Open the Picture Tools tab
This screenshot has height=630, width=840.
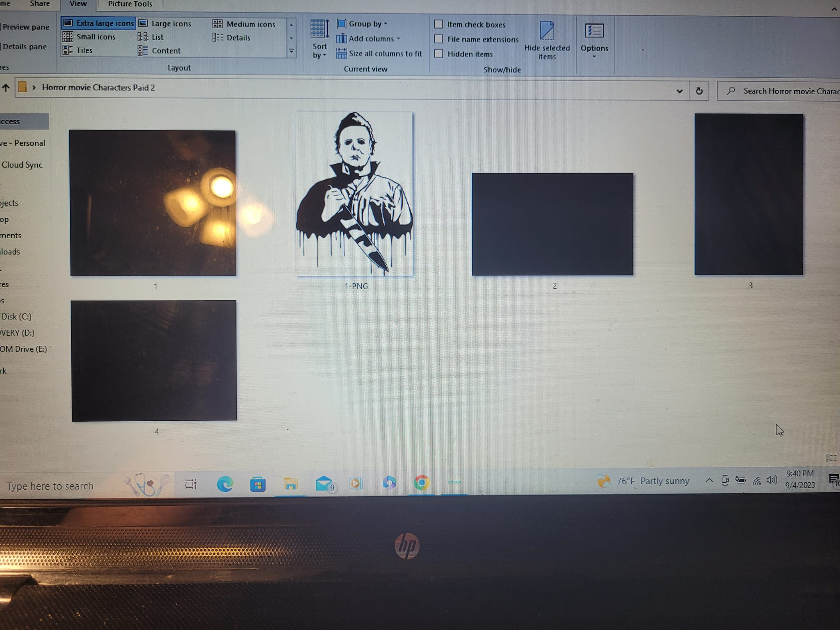tap(130, 4)
